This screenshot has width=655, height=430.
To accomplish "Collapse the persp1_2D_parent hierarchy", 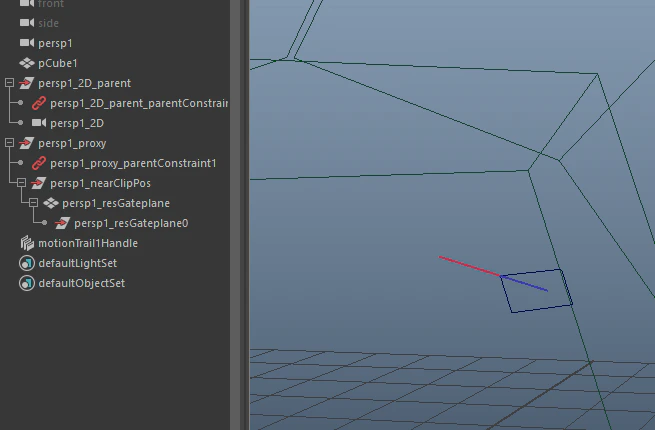I will tap(9, 83).
